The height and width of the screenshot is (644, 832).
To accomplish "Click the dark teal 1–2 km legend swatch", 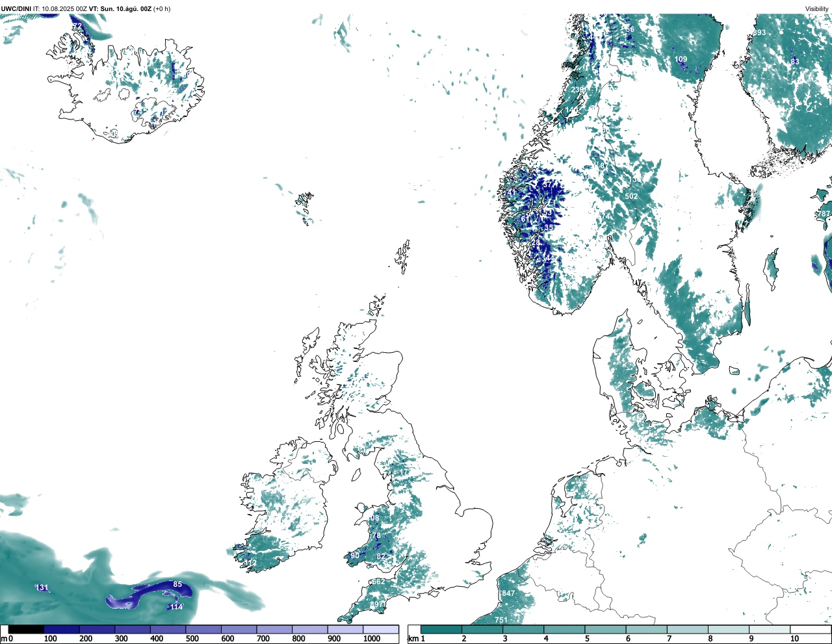I will [441, 629].
